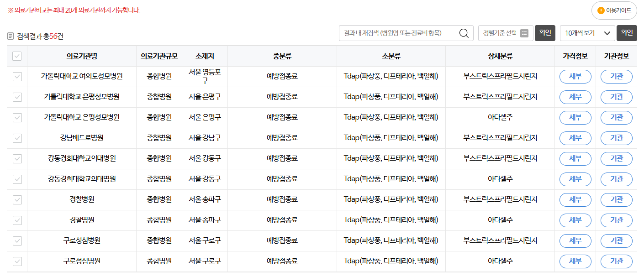644x277 pixels.
Task: Open 세부 for 구로성심병원 아다셀주 row
Action: 575,261
